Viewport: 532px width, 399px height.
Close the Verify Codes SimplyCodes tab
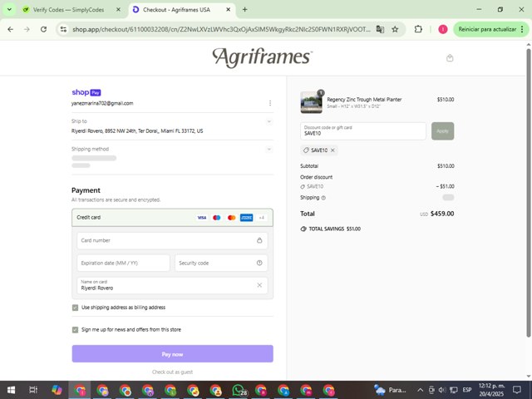[x=118, y=9]
